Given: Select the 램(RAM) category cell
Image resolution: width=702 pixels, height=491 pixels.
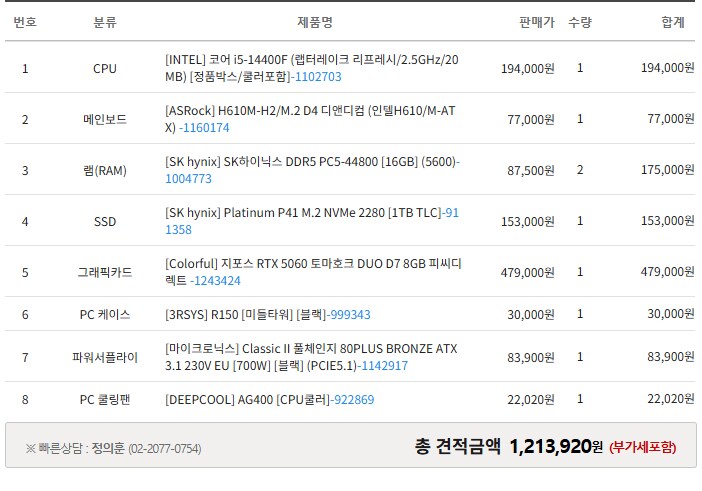Looking at the screenshot, I should coord(105,171).
